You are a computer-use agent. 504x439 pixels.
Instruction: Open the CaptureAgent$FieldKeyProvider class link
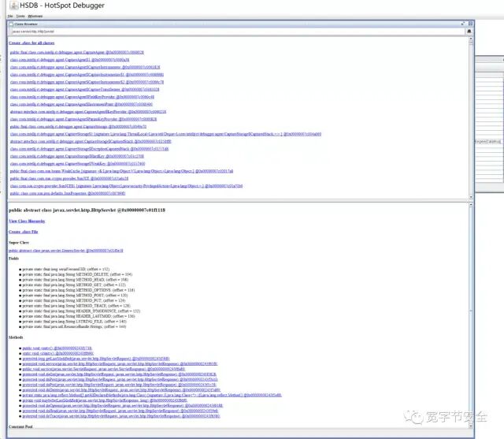[82, 97]
